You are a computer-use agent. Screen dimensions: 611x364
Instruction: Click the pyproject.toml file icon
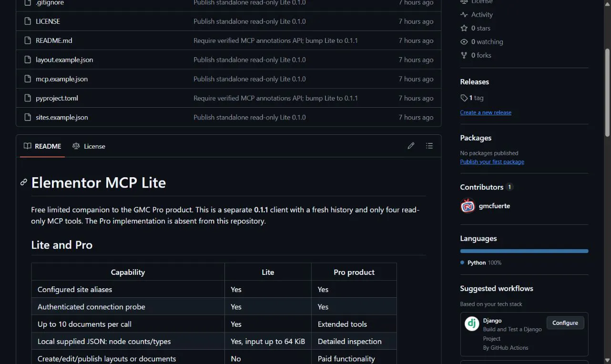(x=28, y=98)
